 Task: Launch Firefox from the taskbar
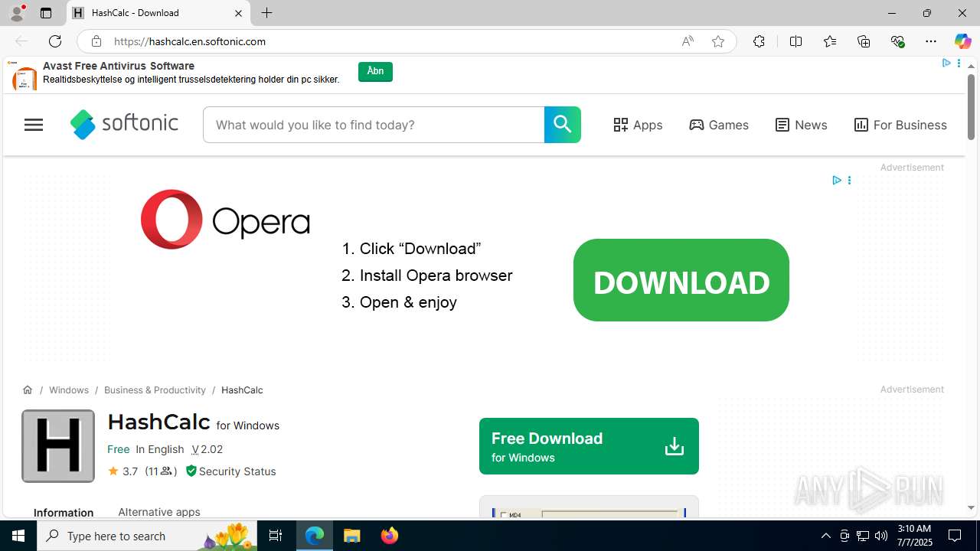(390, 536)
